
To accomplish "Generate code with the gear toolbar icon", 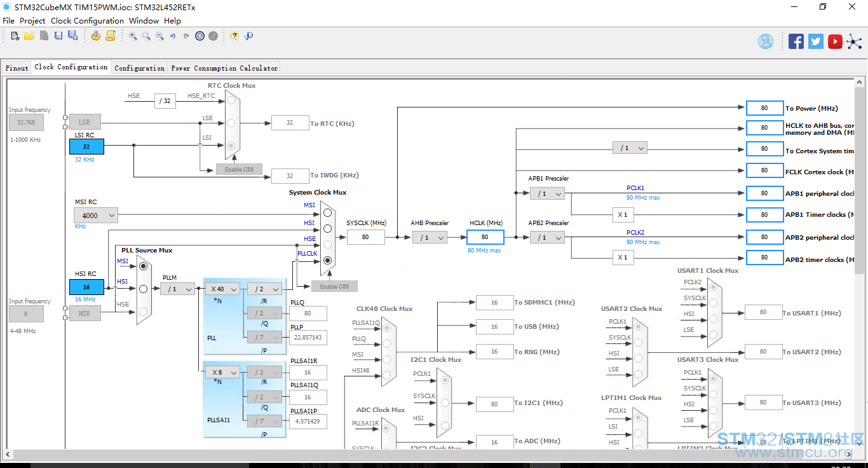I will [96, 36].
